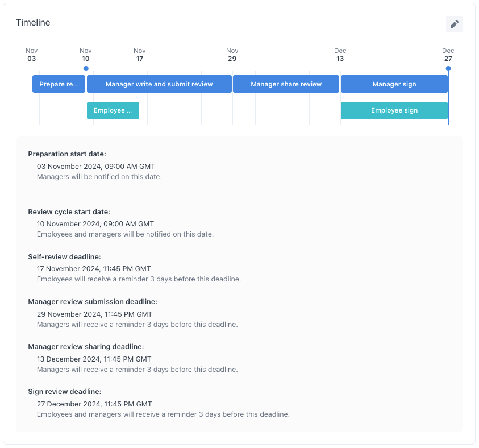The height and width of the screenshot is (448, 479).
Task: Select the Review cycle start date text
Action: 69,211
